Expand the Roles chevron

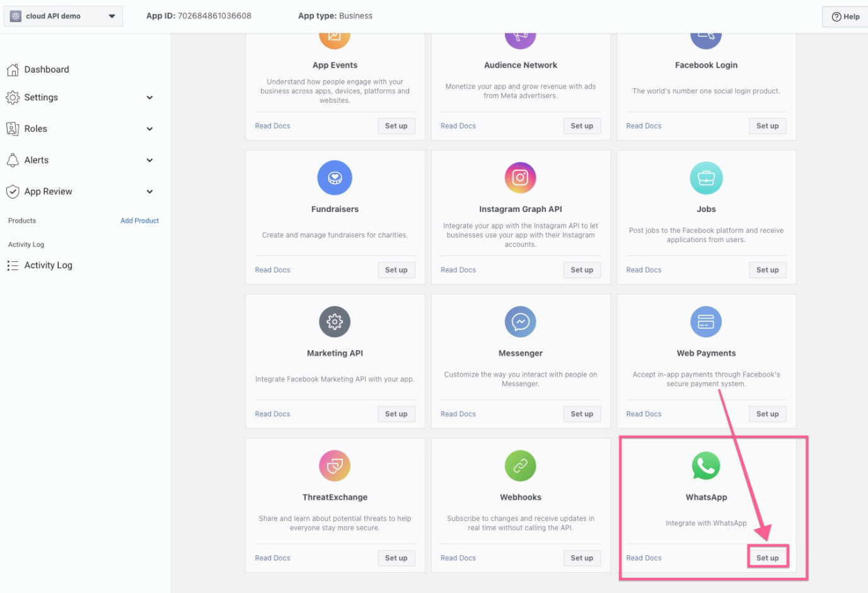[149, 129]
